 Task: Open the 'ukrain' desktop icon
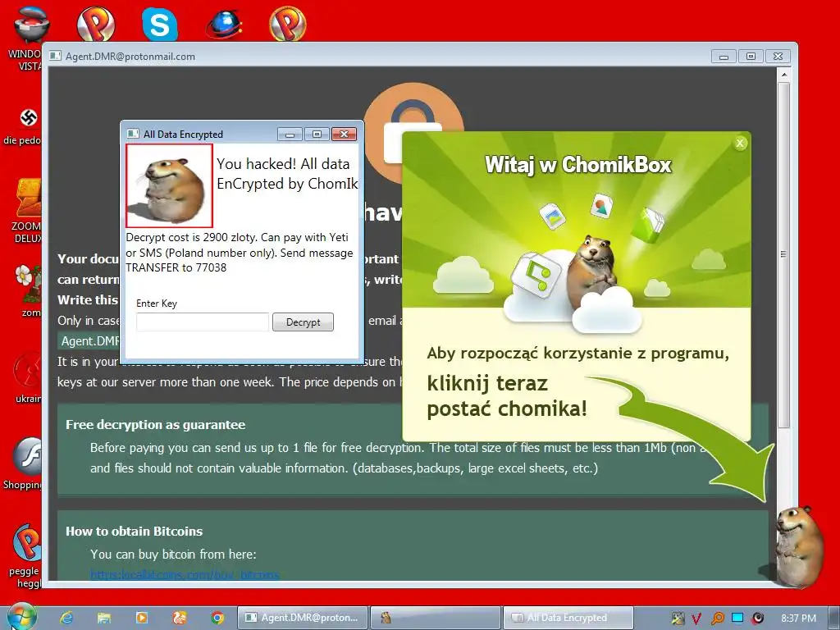tap(28, 377)
